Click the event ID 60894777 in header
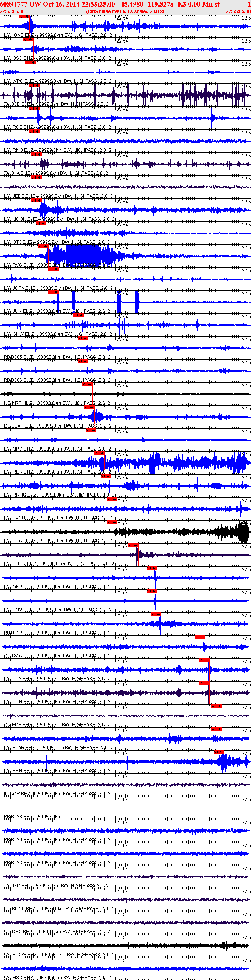The image size is (251, 980). [14, 4]
